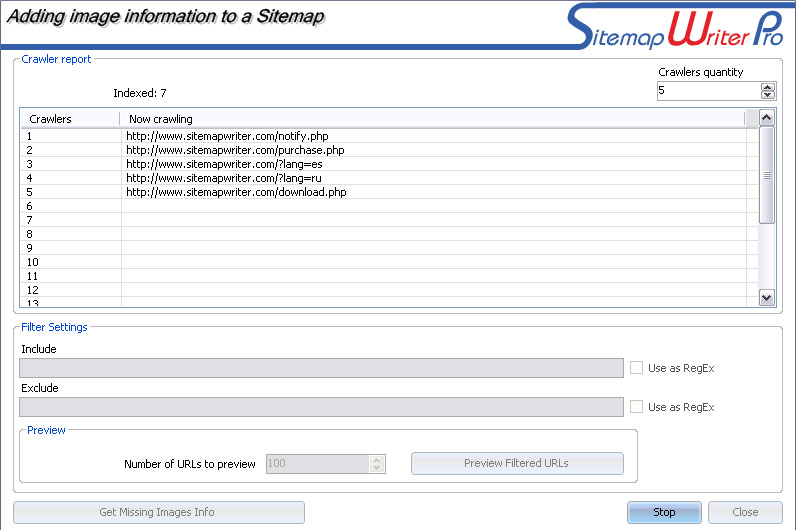Image resolution: width=796 pixels, height=530 pixels.
Task: Click the Sitemap Writer Pro logo
Action: 675,26
